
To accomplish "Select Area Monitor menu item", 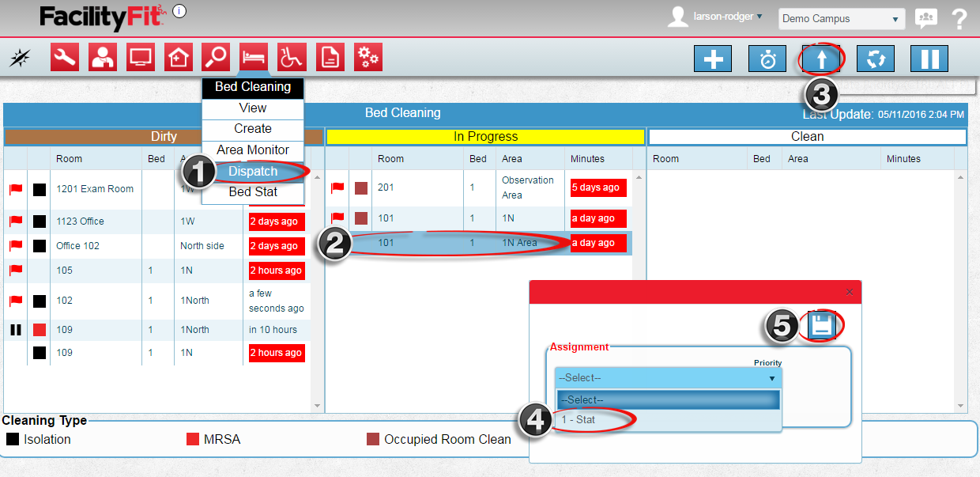I will click(x=253, y=150).
